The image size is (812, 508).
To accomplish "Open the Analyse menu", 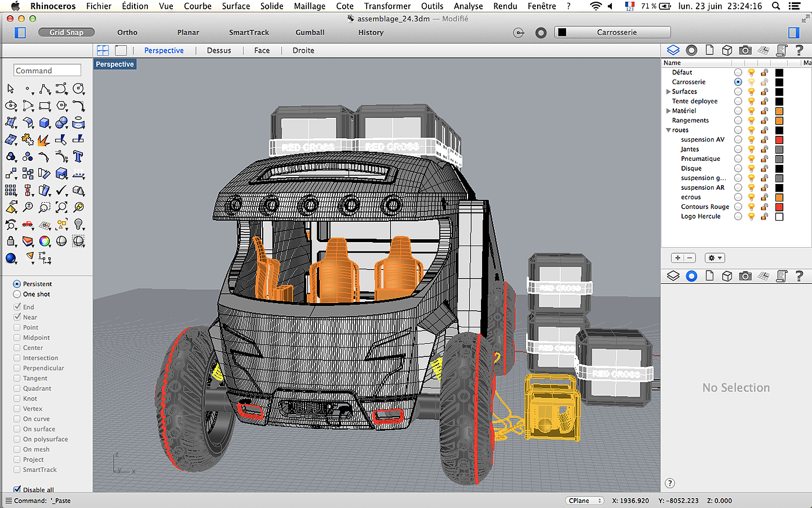I will [468, 6].
